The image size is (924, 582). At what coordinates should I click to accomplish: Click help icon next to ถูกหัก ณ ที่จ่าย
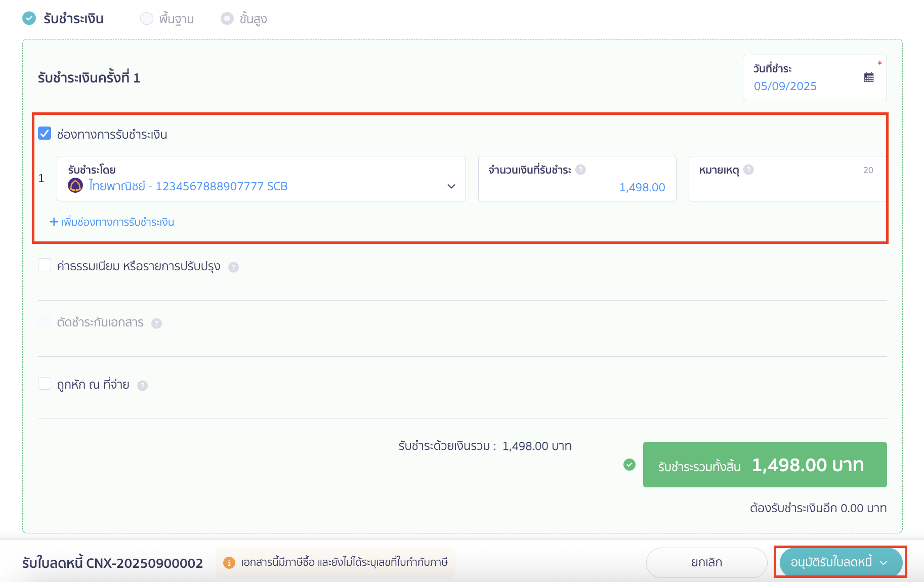(143, 386)
